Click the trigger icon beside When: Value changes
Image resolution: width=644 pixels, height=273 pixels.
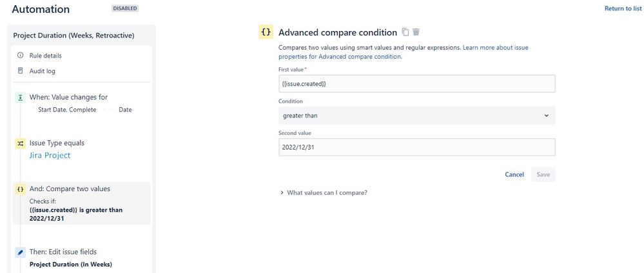pyautogui.click(x=21, y=98)
